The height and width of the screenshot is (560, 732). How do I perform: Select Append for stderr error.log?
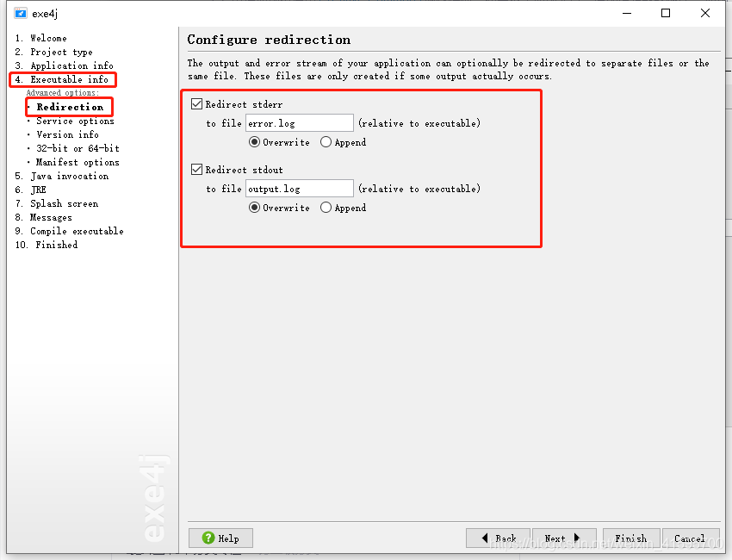326,142
